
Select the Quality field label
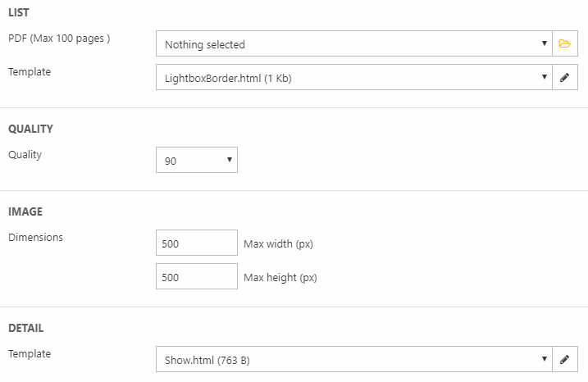pyautogui.click(x=25, y=154)
